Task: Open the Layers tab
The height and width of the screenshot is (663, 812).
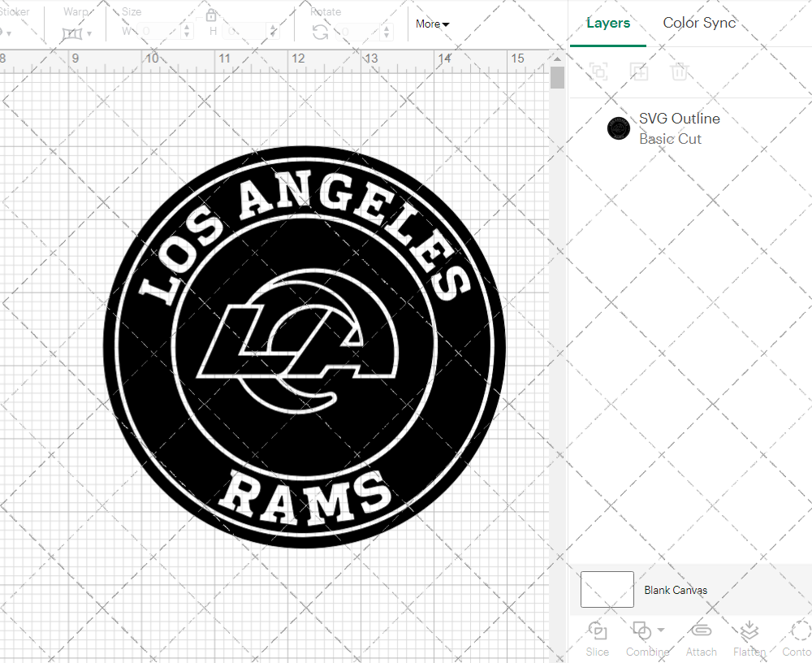Action: pyautogui.click(x=607, y=23)
